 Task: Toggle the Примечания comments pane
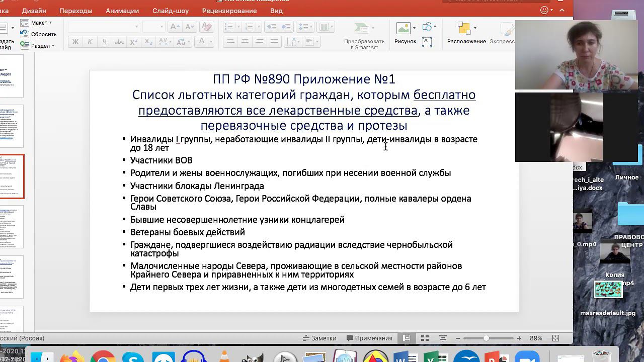point(369,338)
